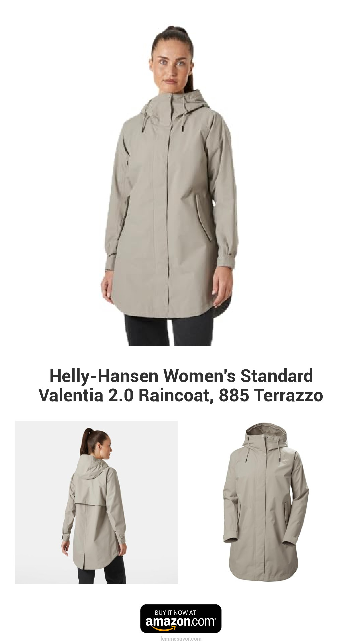Click the 'Helly-Hansen' brand name in title
Image resolution: width=362 pixels, height=644 pixels.
(x=104, y=376)
